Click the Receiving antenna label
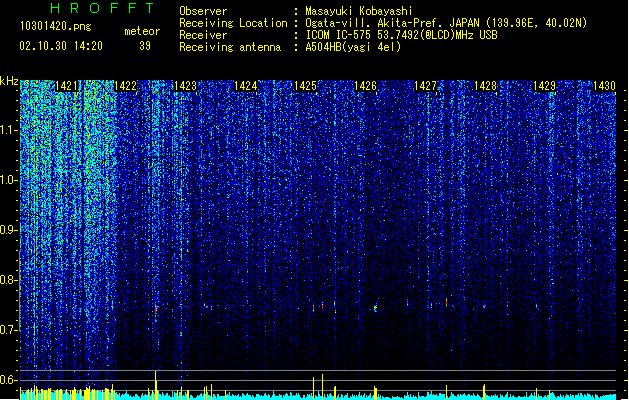 (230, 47)
